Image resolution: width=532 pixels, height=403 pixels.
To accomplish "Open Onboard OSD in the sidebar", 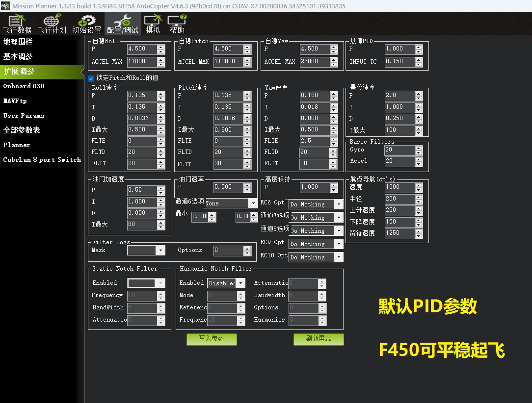I will 24,86.
